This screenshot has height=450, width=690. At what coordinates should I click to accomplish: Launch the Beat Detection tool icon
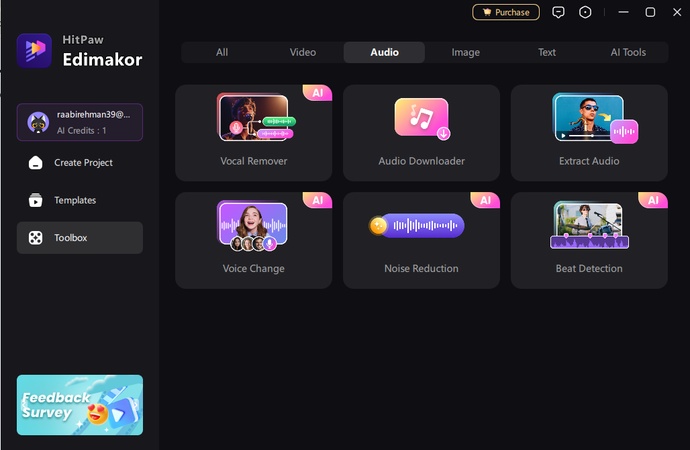pos(589,225)
